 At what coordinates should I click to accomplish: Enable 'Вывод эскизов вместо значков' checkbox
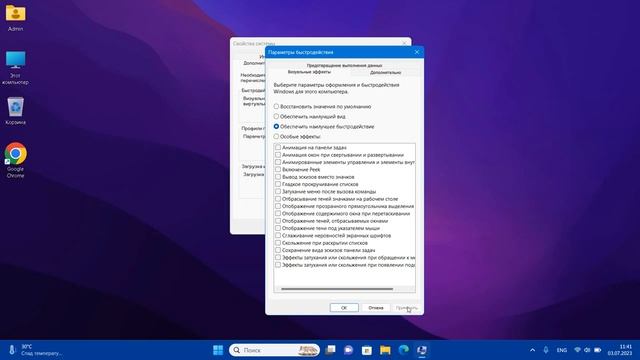278,177
